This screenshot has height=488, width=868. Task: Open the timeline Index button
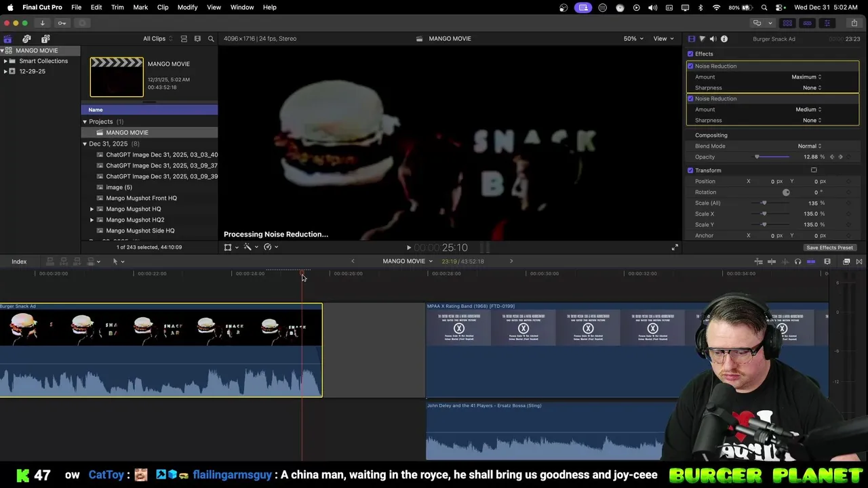click(x=19, y=262)
